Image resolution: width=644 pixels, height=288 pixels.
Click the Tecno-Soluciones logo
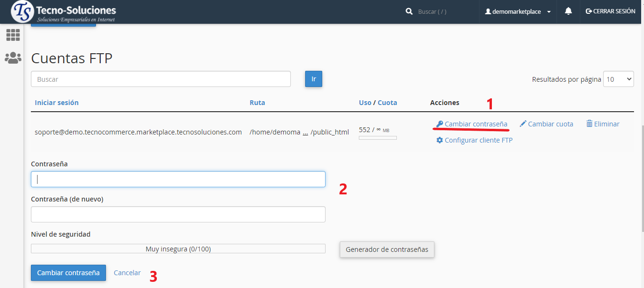coord(63,12)
